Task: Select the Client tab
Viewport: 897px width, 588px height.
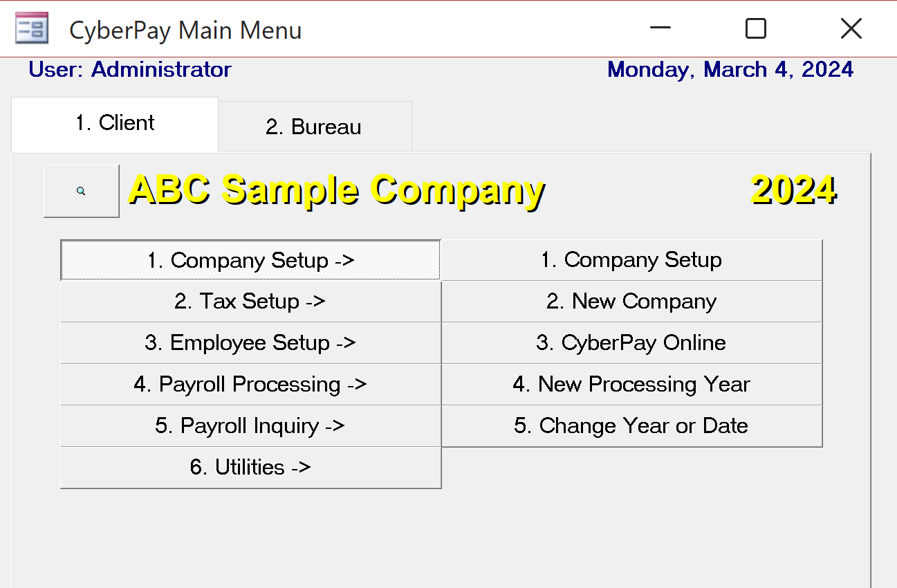Action: point(115,123)
